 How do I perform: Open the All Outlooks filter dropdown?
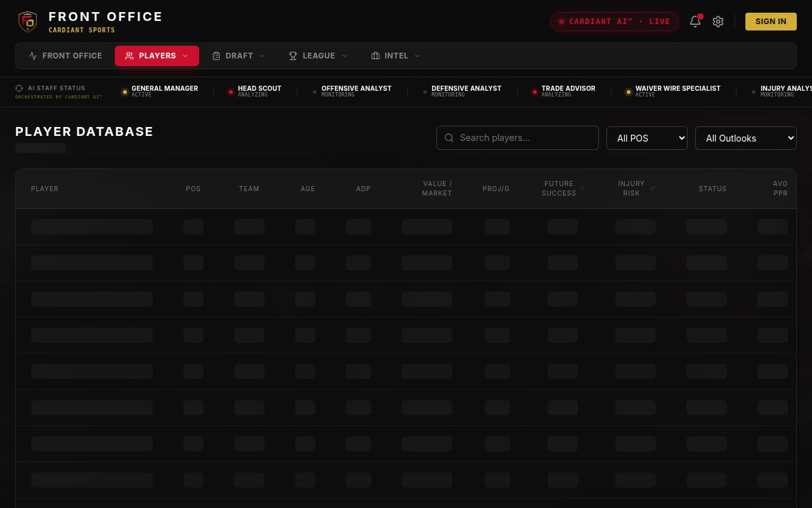coord(746,138)
